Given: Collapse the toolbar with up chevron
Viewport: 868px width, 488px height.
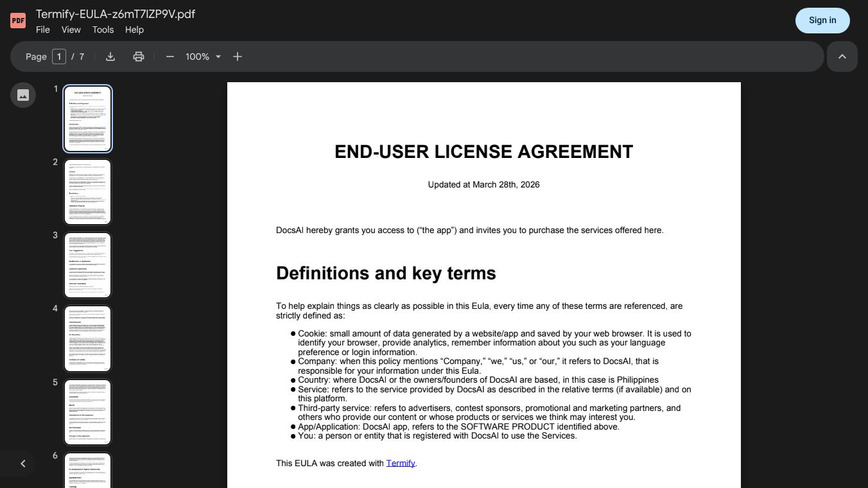Looking at the screenshot, I should point(842,57).
